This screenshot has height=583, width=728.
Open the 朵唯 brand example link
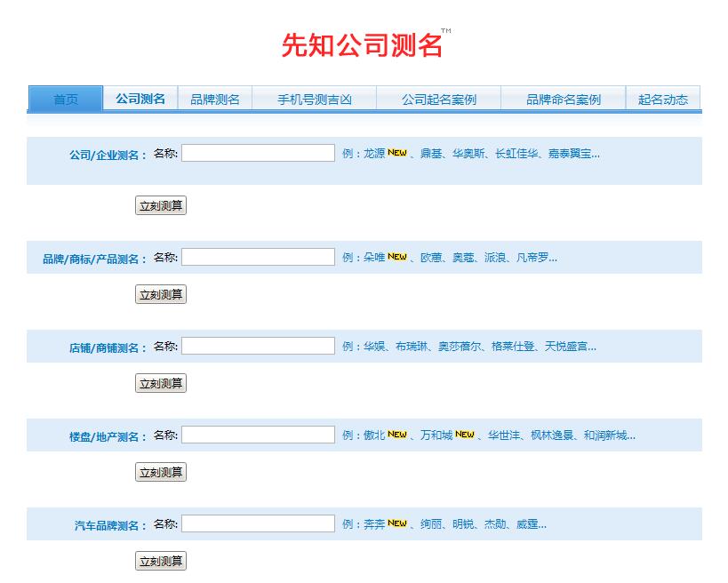pos(374,258)
